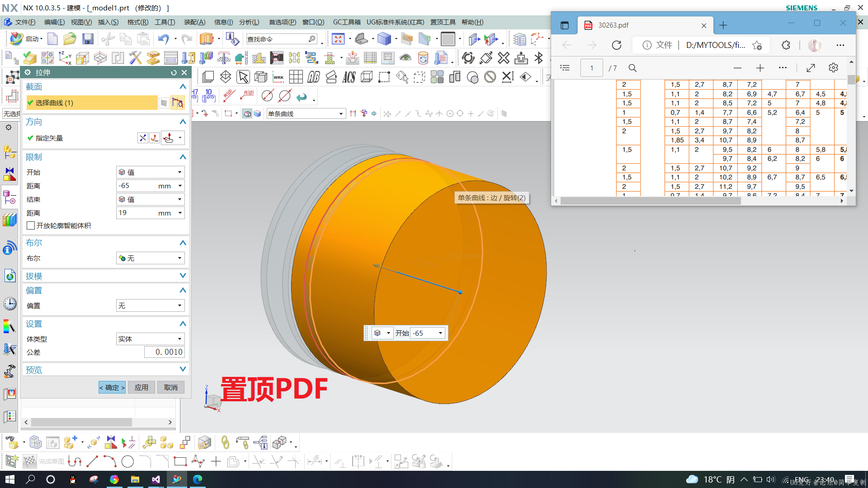Click the sketch section icon next to 选择曲线

point(178,103)
